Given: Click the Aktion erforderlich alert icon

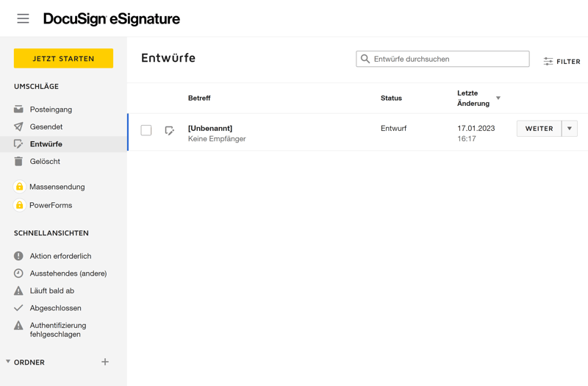Looking at the screenshot, I should pos(18,256).
